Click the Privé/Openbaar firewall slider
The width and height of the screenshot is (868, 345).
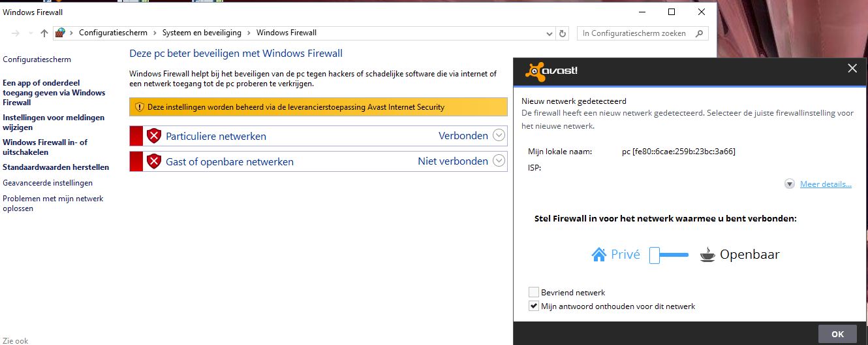(669, 255)
